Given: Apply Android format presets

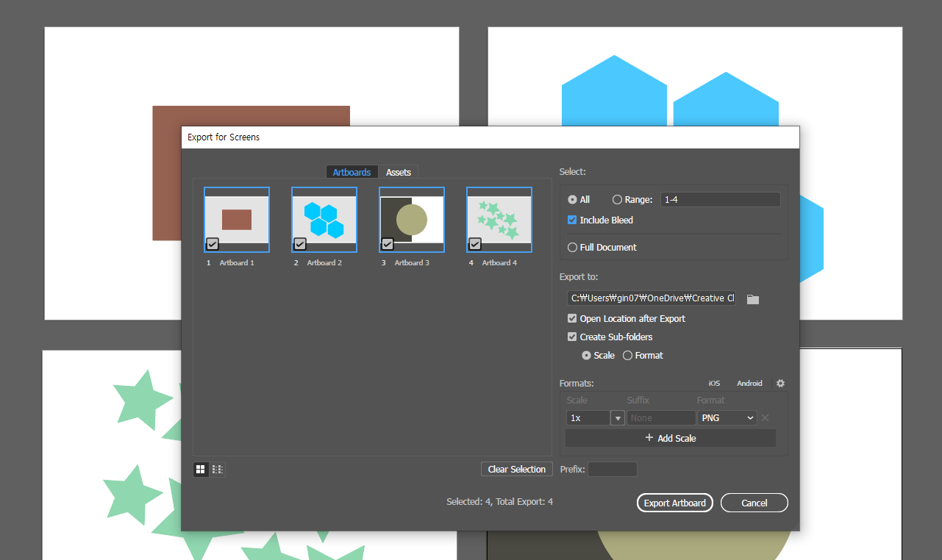Looking at the screenshot, I should 749,384.
